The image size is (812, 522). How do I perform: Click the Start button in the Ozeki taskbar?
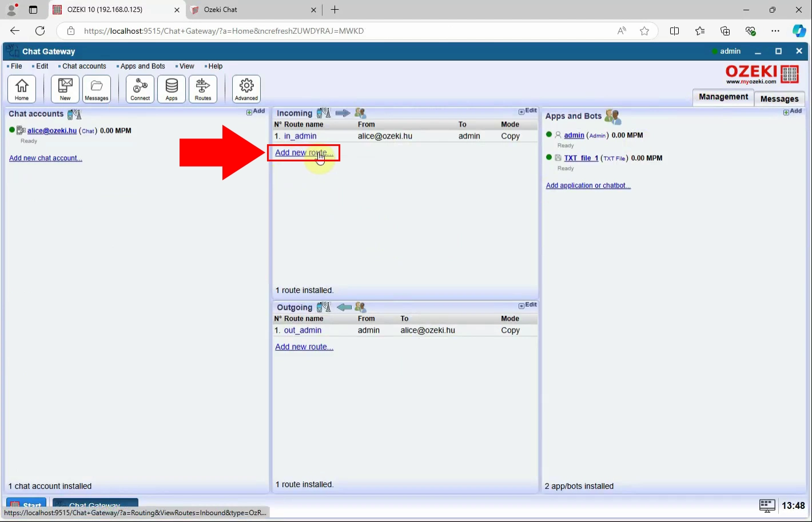(26, 504)
